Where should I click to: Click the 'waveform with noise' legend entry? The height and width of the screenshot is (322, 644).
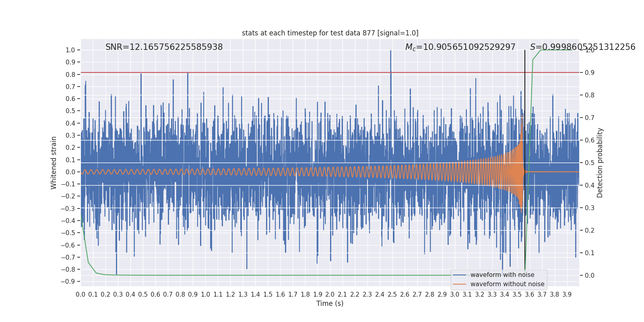502,275
